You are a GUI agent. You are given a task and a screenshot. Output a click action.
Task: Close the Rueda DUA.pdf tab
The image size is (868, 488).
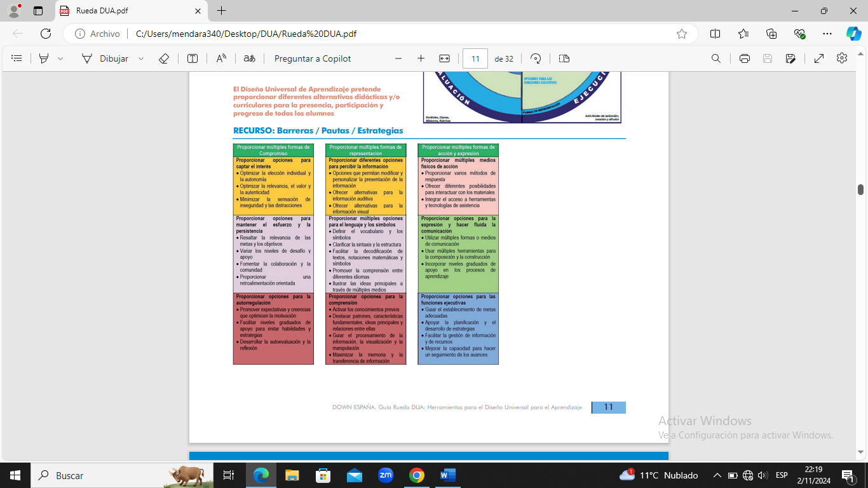point(198,11)
